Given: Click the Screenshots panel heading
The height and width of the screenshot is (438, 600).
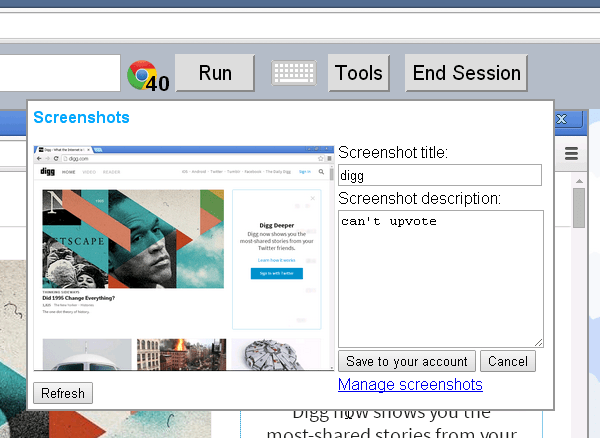Looking at the screenshot, I should point(82,117).
